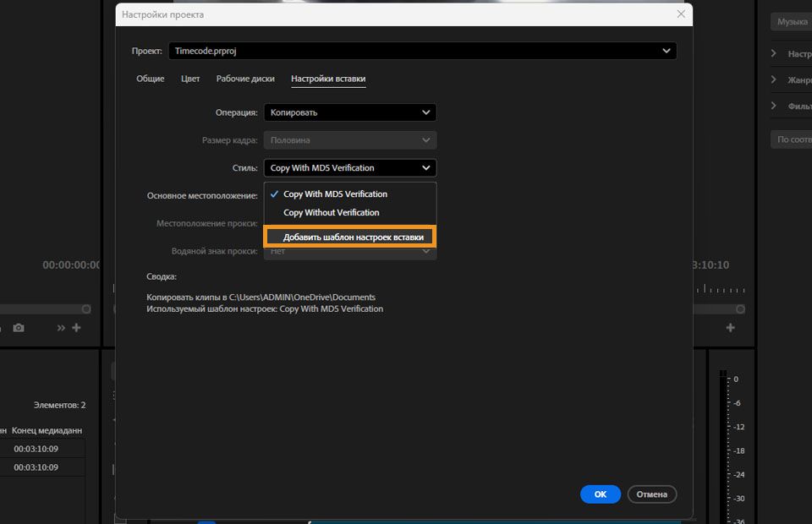Click the plus button editor in program monitor

pyautogui.click(x=730, y=327)
